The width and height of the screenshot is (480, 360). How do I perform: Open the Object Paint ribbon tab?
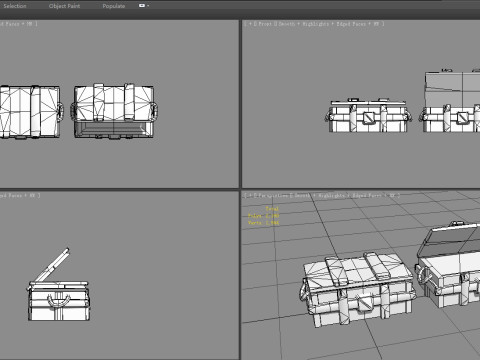(64, 6)
